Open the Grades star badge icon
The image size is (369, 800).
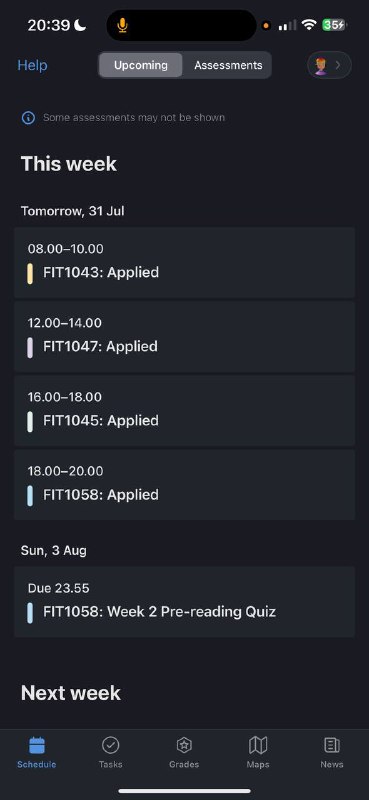pyautogui.click(x=184, y=745)
